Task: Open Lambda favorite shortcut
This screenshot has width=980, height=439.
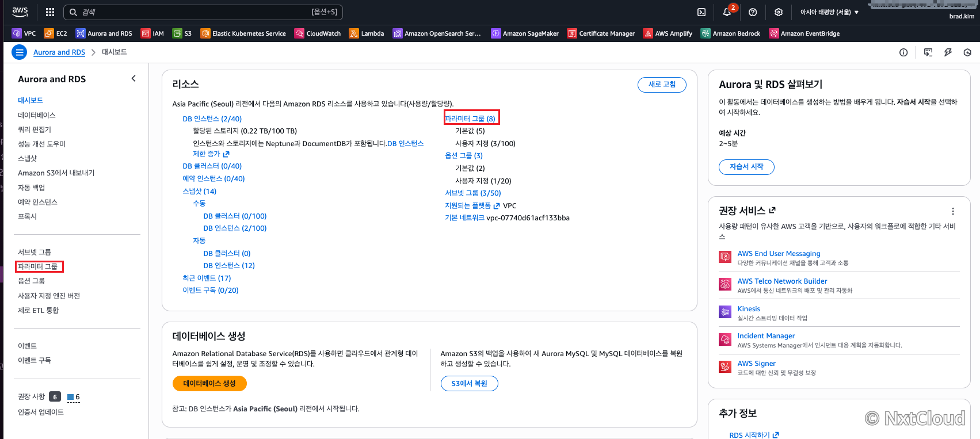Action: [367, 33]
